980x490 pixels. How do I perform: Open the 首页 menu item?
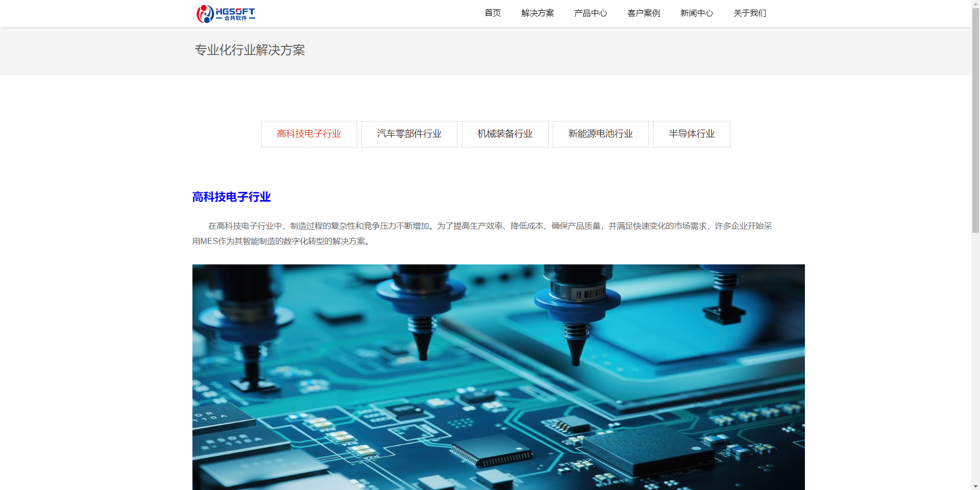click(x=493, y=13)
